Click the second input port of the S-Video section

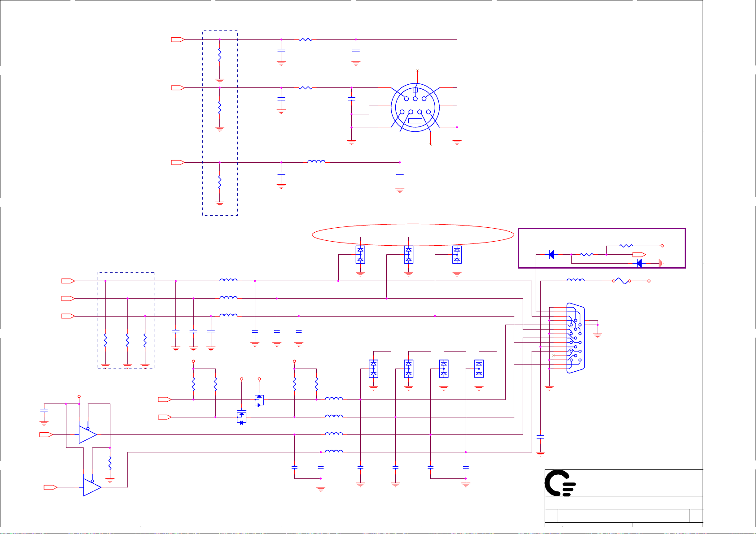click(x=178, y=88)
